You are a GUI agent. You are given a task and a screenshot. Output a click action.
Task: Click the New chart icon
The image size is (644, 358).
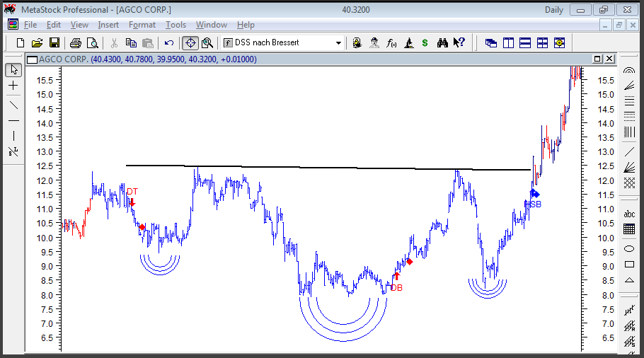[x=20, y=42]
